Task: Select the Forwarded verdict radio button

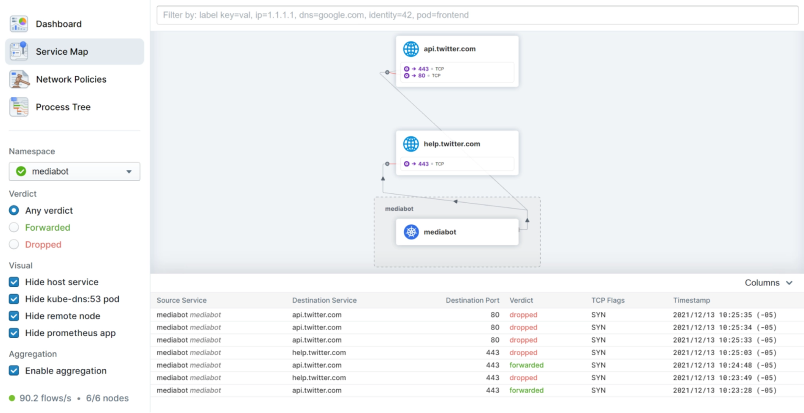Action: click(14, 227)
